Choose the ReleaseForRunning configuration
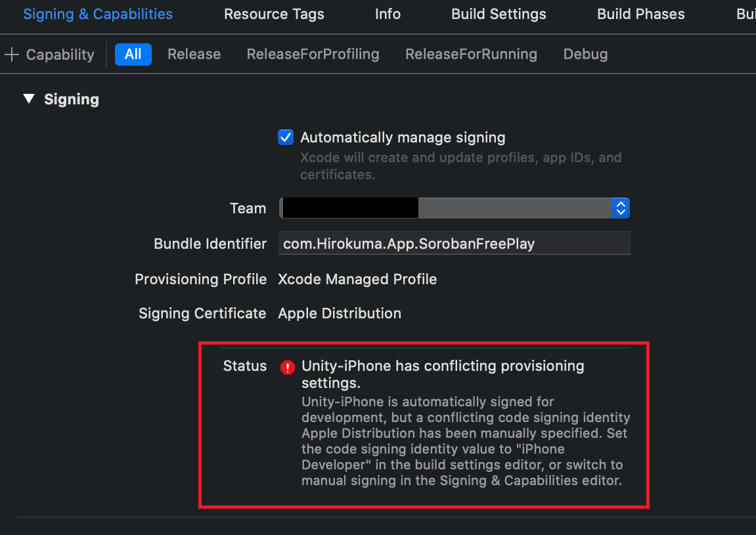The height and width of the screenshot is (535, 756). pyautogui.click(x=471, y=54)
